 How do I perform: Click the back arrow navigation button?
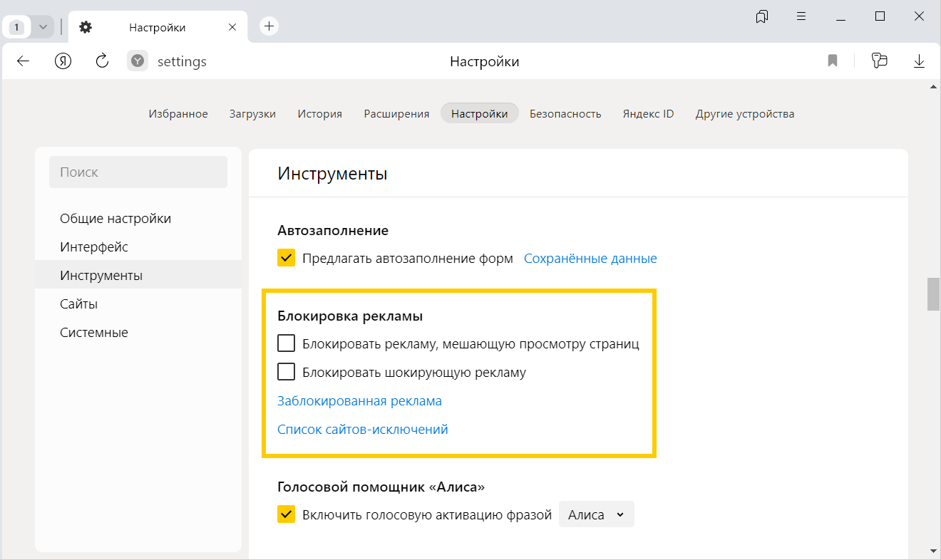click(24, 61)
